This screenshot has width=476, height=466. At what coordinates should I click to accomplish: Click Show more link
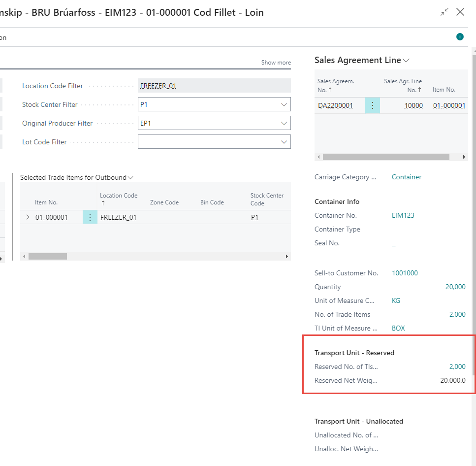(276, 63)
